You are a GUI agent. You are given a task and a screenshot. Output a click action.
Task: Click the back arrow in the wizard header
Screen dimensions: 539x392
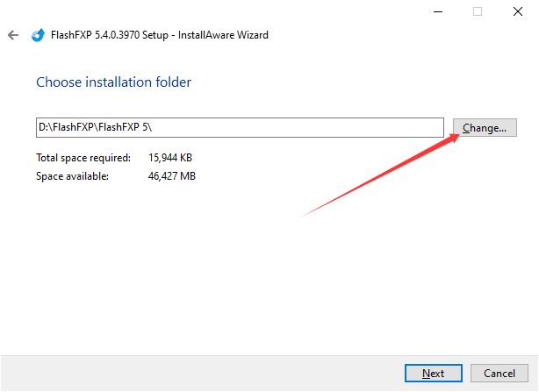coord(12,35)
